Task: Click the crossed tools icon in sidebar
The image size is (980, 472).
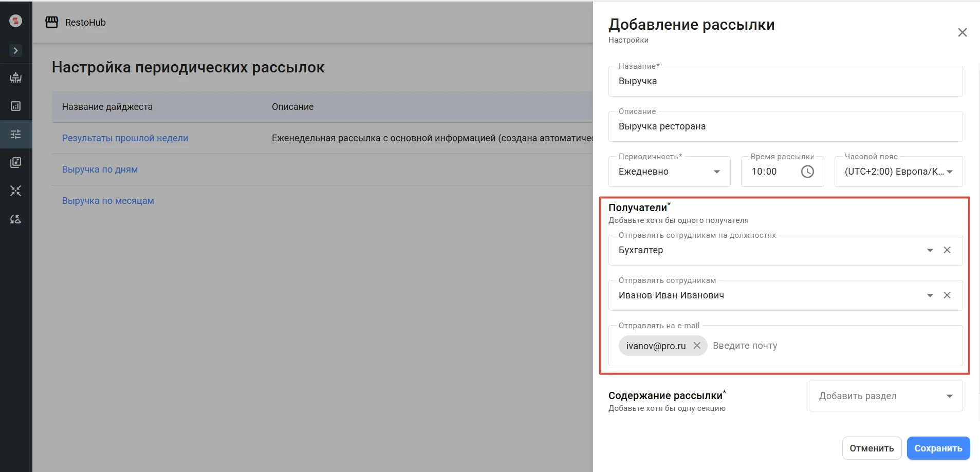Action: (15, 191)
